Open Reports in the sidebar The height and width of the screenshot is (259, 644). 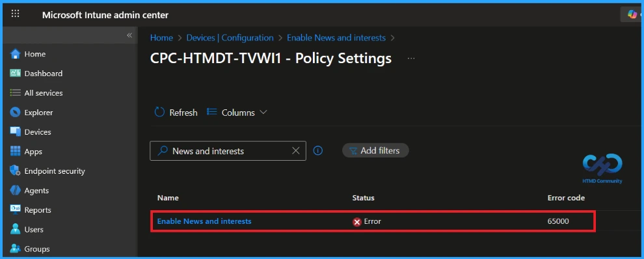click(38, 210)
